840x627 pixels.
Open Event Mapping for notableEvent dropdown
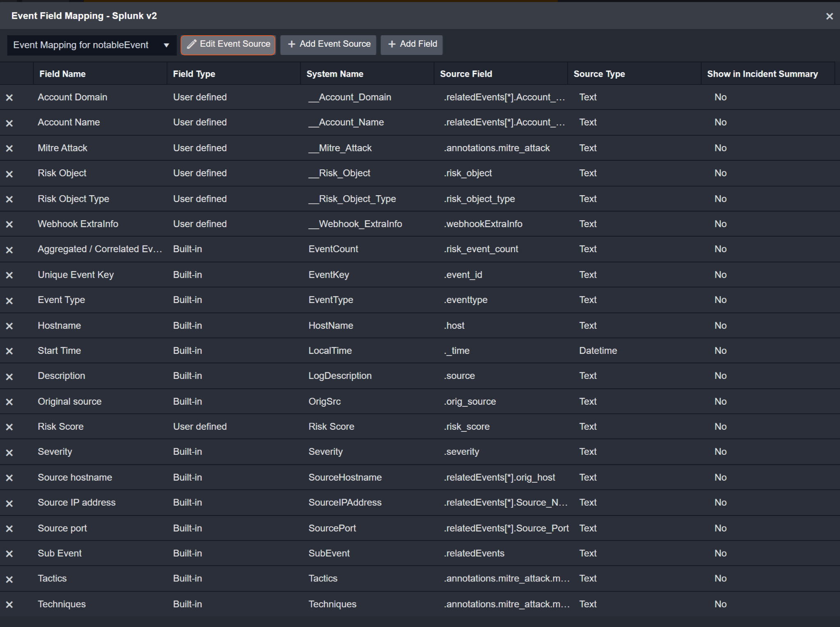(x=91, y=45)
